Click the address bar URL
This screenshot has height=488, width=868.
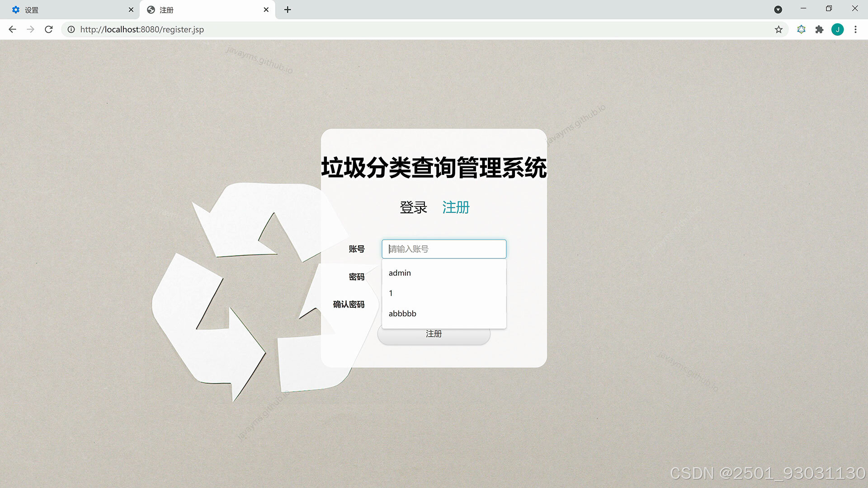tap(142, 29)
